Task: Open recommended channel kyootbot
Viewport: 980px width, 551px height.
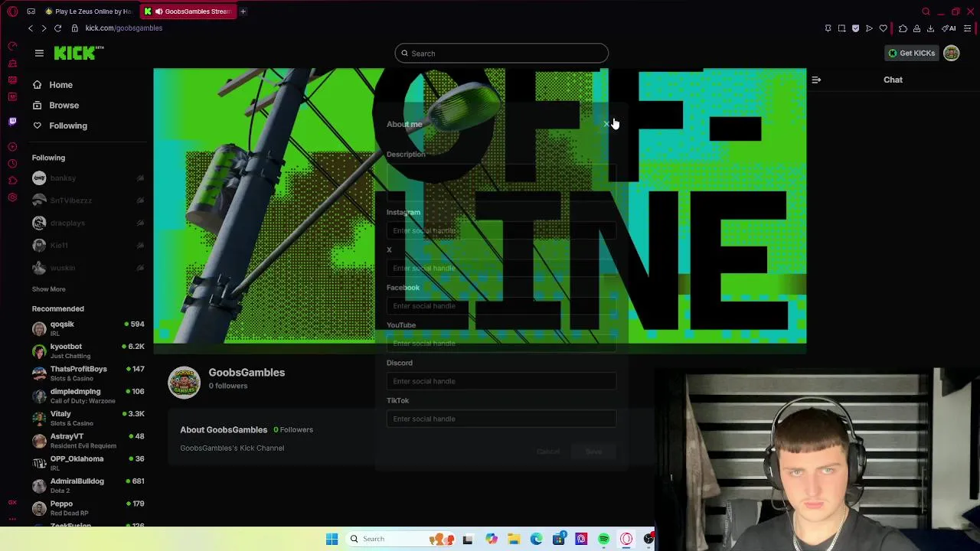Action: pos(88,350)
